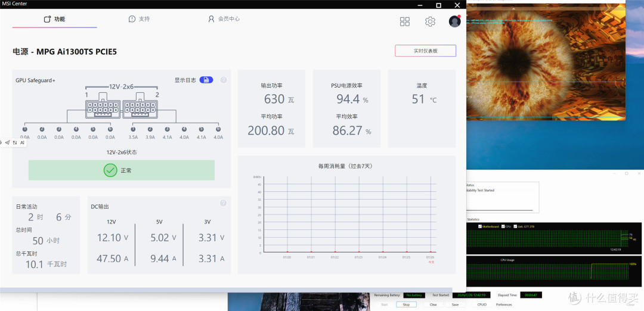Open Preferences in the stability test window

coord(504,304)
